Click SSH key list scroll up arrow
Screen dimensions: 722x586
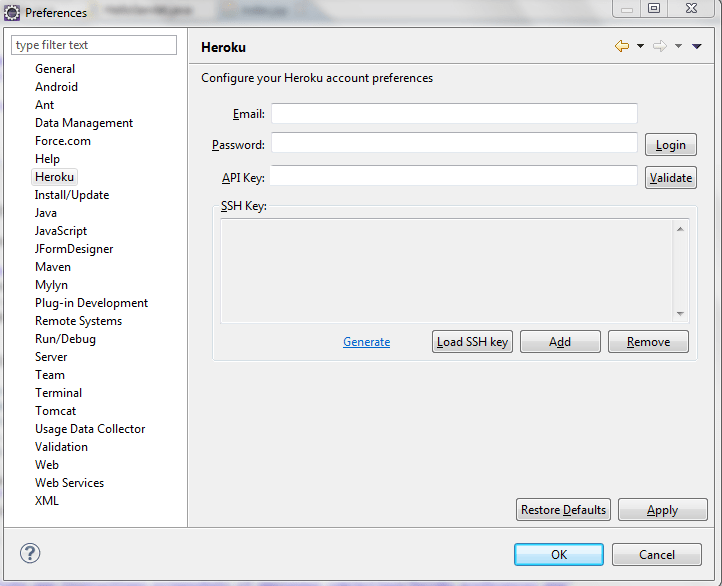(x=680, y=229)
